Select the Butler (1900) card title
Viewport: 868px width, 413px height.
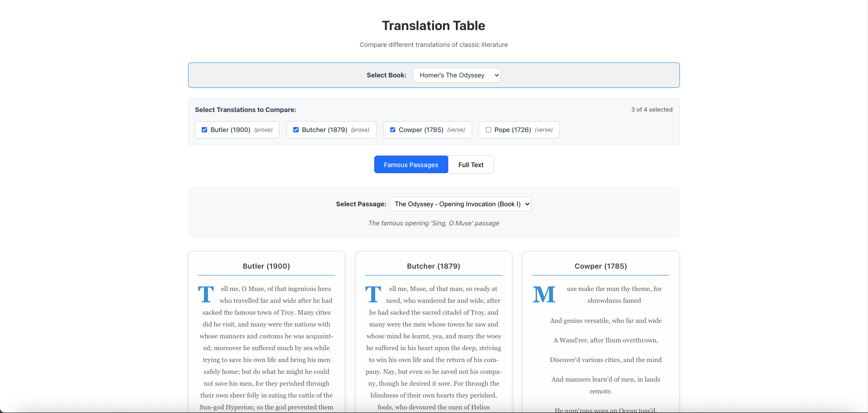[266, 266]
